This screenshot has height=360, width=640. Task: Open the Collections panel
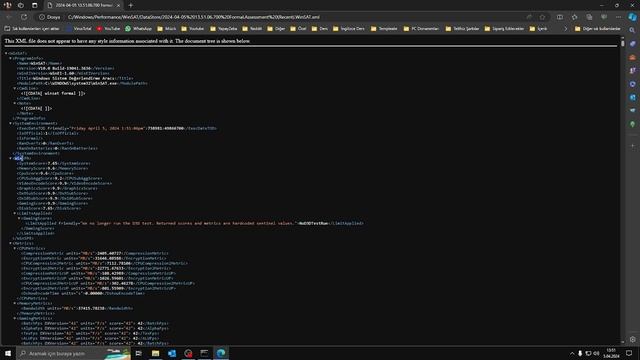[x=589, y=17]
